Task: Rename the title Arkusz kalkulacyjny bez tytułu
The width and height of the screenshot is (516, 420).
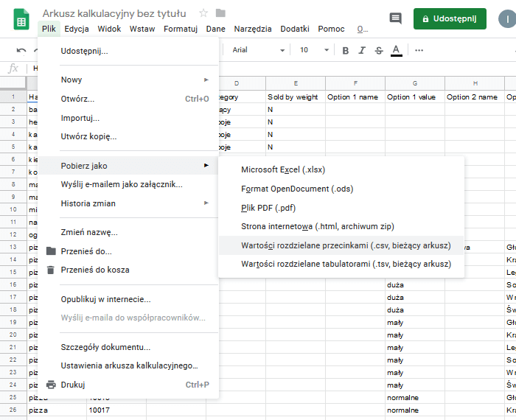Action: pos(114,13)
